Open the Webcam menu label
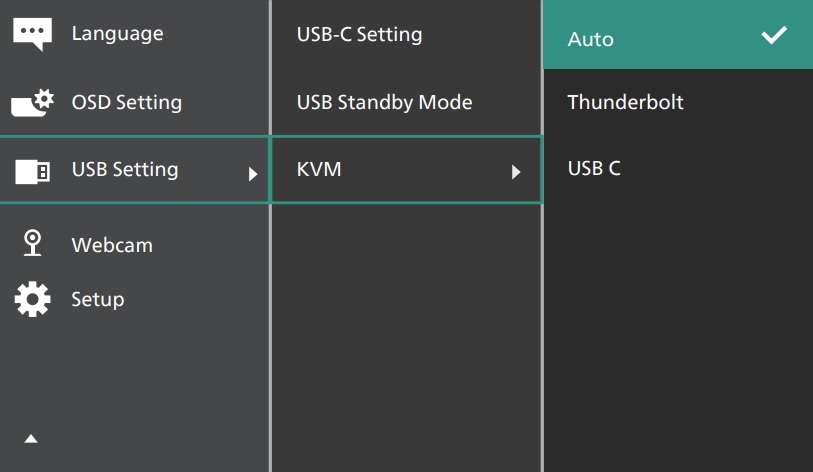 click(x=112, y=244)
